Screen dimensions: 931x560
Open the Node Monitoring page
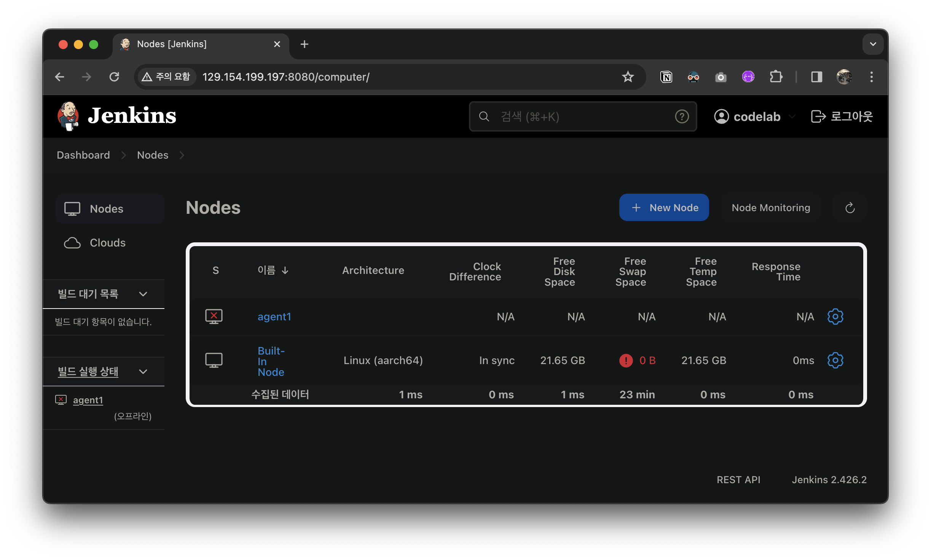[771, 208]
